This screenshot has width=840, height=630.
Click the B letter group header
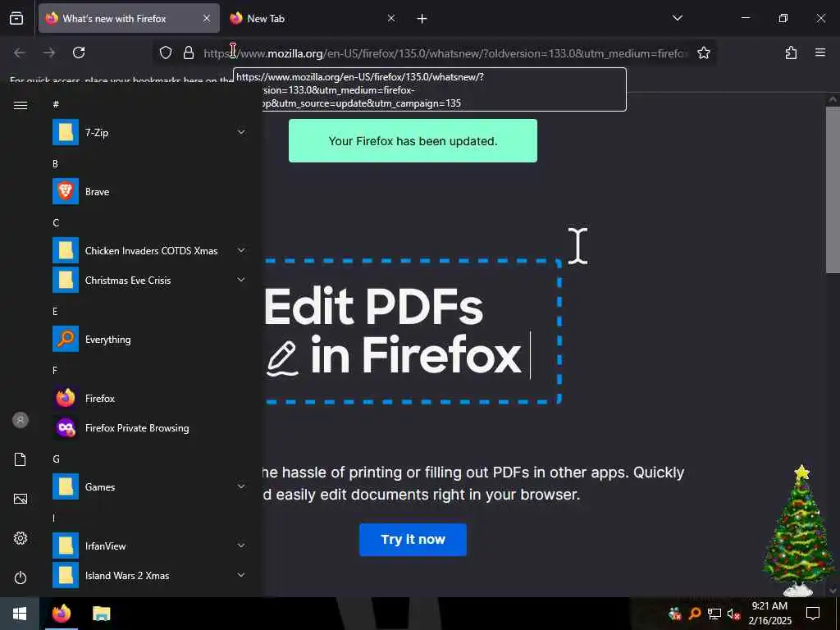click(x=55, y=164)
